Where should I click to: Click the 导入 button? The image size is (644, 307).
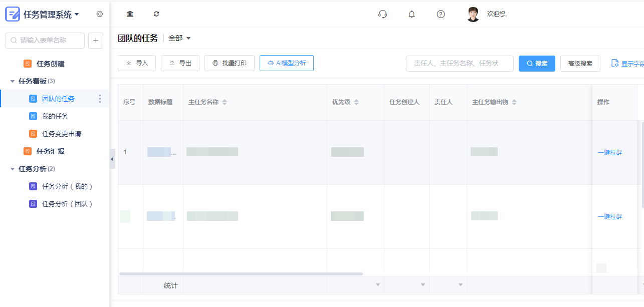[x=137, y=63]
